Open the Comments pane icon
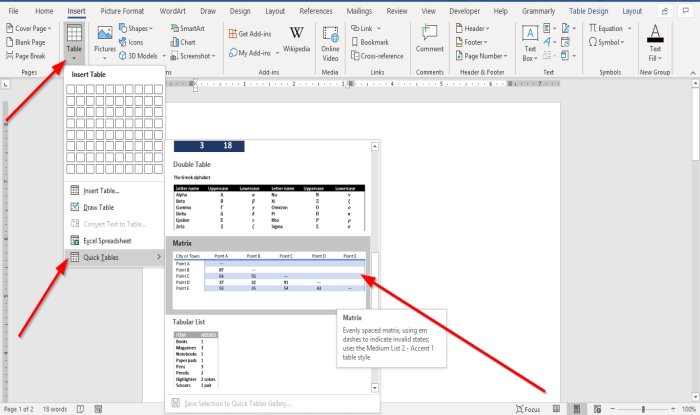 coord(686,11)
